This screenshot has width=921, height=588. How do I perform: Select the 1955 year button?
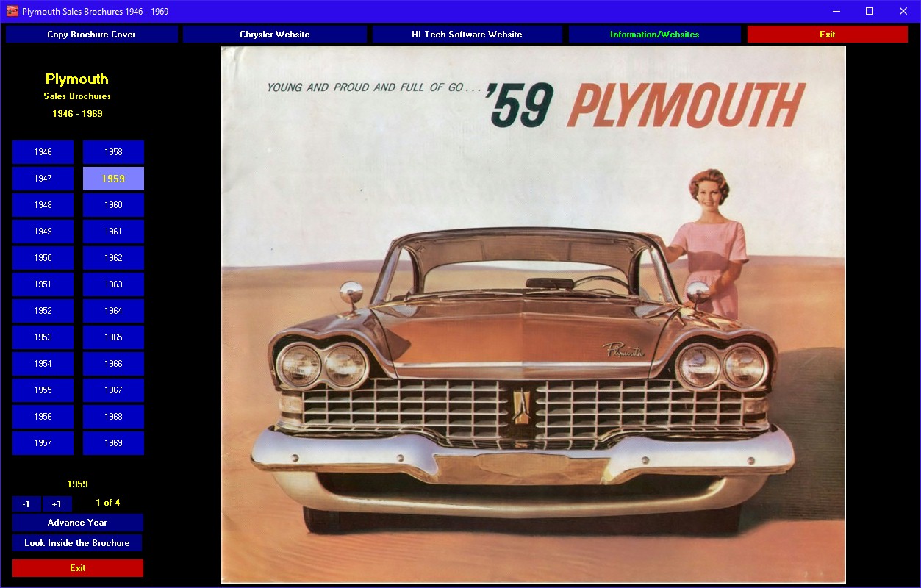click(x=43, y=390)
